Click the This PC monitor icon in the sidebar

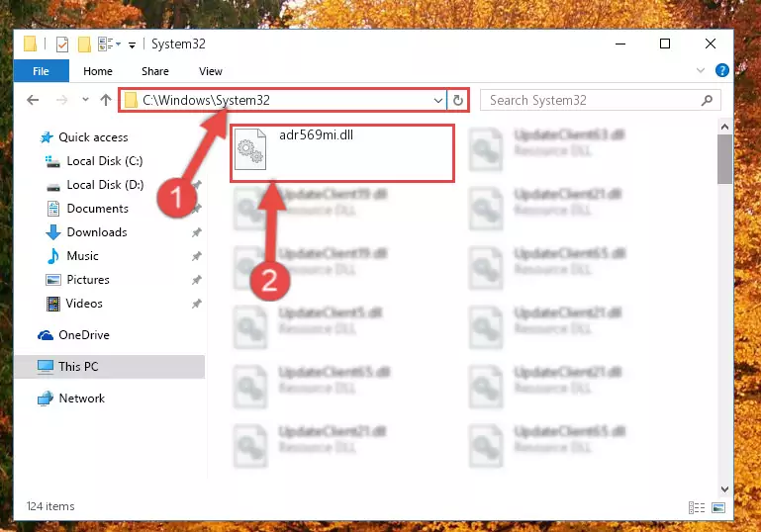(x=46, y=367)
